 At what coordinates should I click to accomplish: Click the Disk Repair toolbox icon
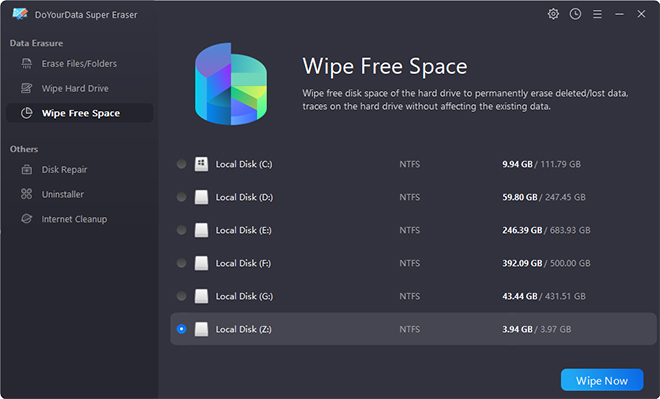[27, 170]
